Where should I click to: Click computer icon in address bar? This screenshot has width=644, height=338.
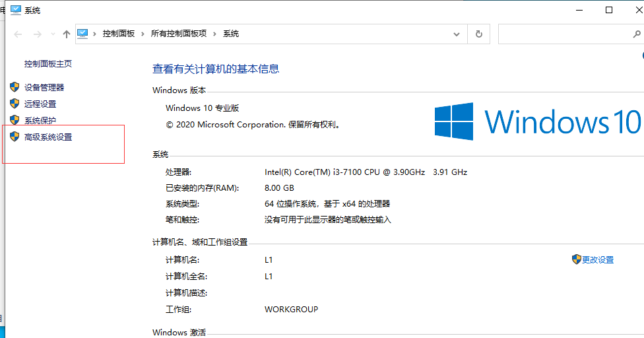82,34
